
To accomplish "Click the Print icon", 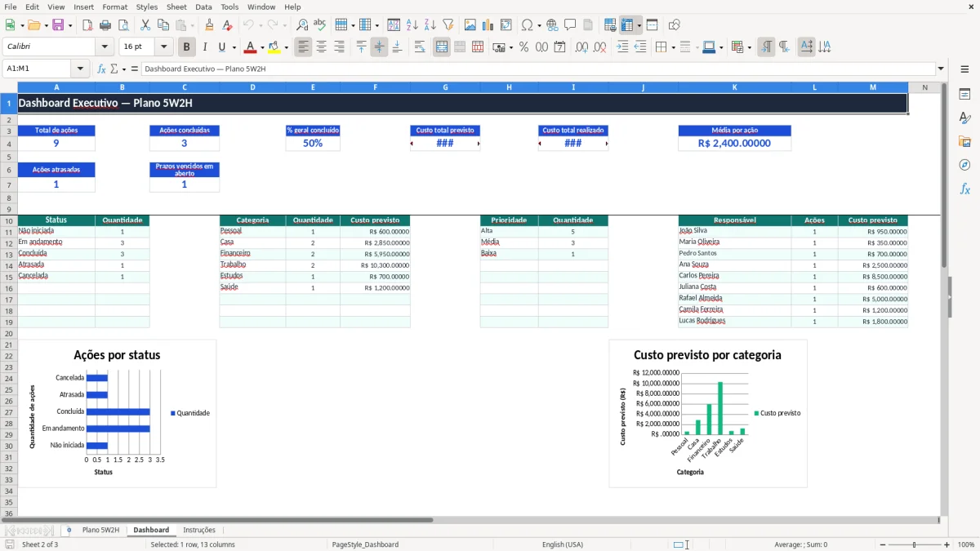I will pyautogui.click(x=105, y=25).
